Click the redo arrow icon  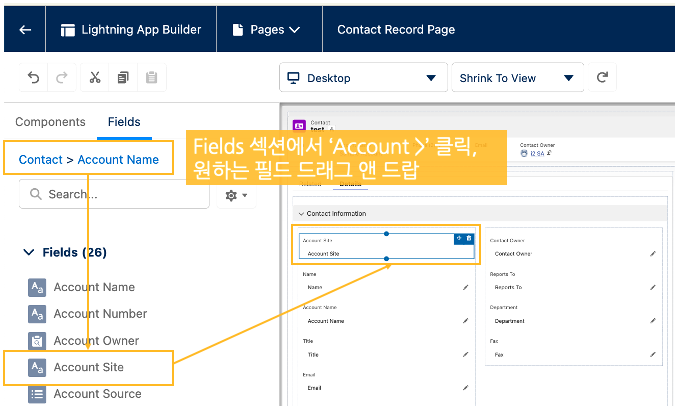[62, 78]
